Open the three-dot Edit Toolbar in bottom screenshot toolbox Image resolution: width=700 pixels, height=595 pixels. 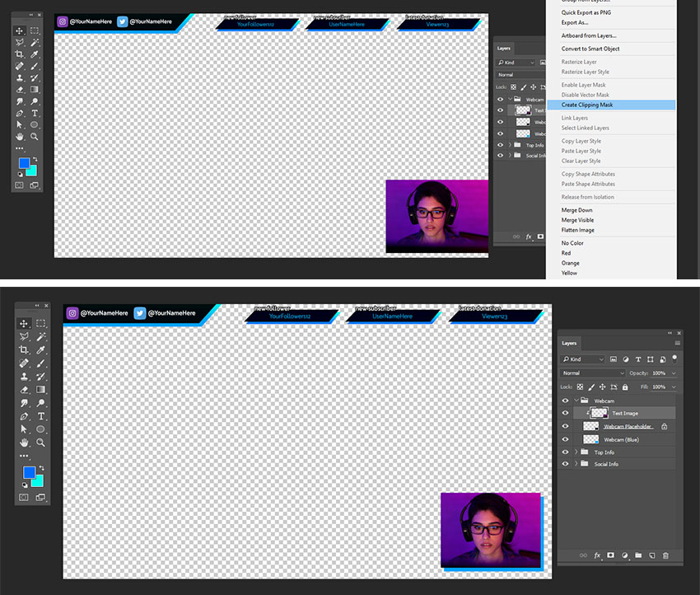(24, 456)
